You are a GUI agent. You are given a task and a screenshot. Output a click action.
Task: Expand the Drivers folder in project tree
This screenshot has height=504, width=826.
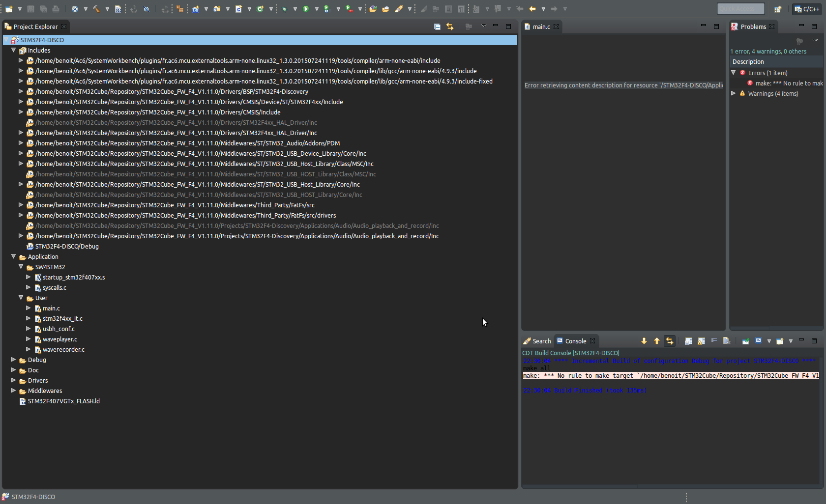(14, 380)
